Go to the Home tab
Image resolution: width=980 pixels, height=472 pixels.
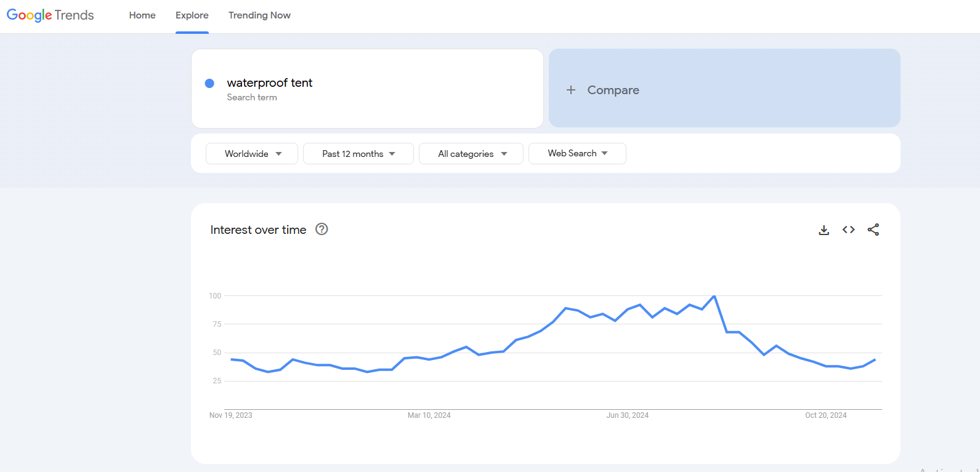tap(142, 15)
